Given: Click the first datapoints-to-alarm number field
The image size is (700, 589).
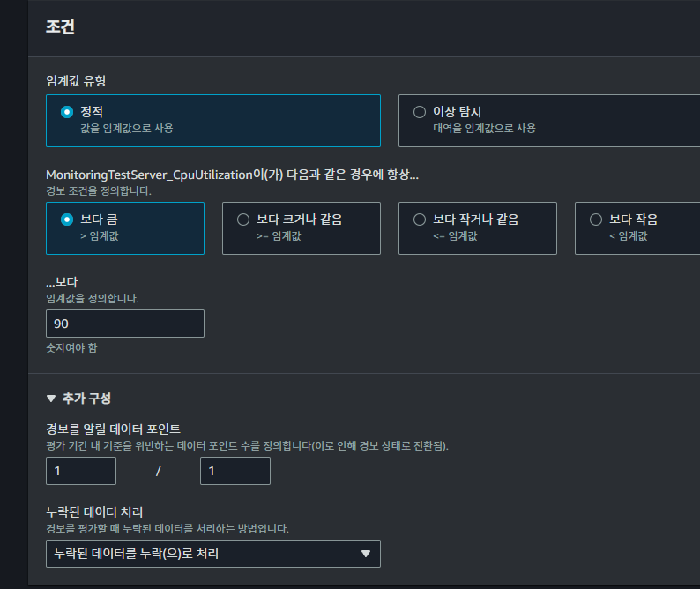Looking at the screenshot, I should click(x=81, y=471).
